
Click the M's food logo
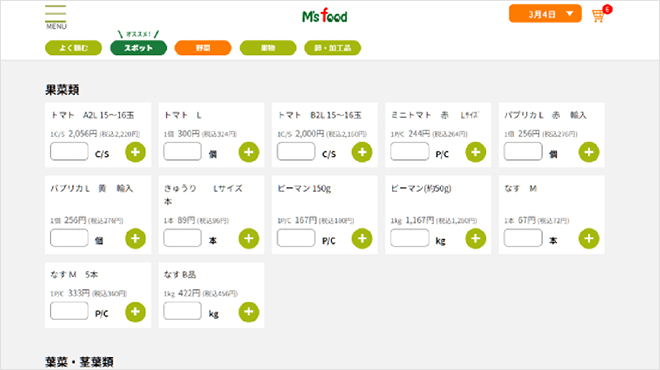tap(325, 16)
